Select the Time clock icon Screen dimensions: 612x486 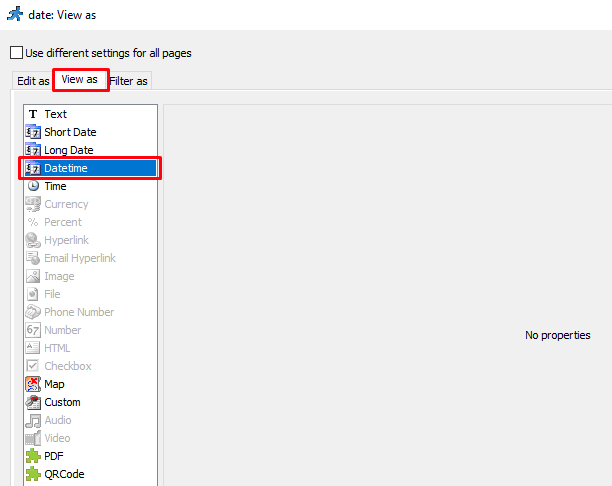pos(33,186)
